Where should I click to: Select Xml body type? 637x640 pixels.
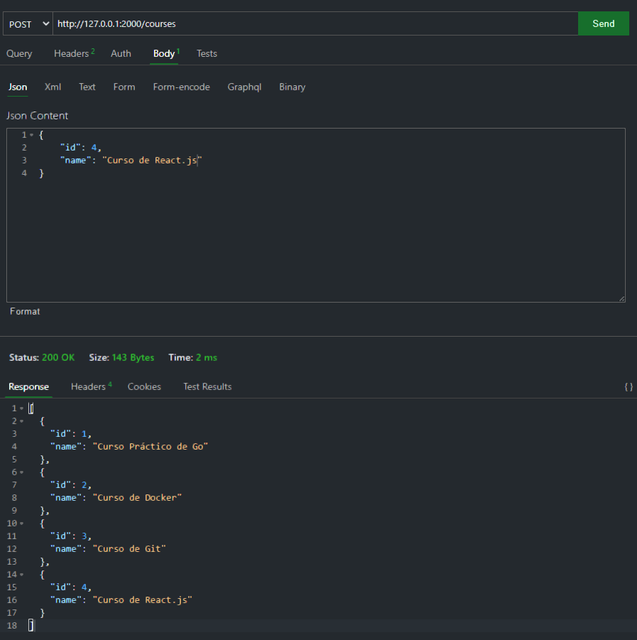pos(53,87)
